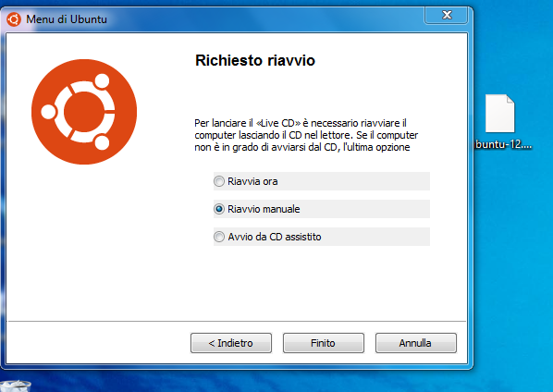Click the large Ubuntu logo graphic
The width and height of the screenshot is (553, 392).
(84, 112)
